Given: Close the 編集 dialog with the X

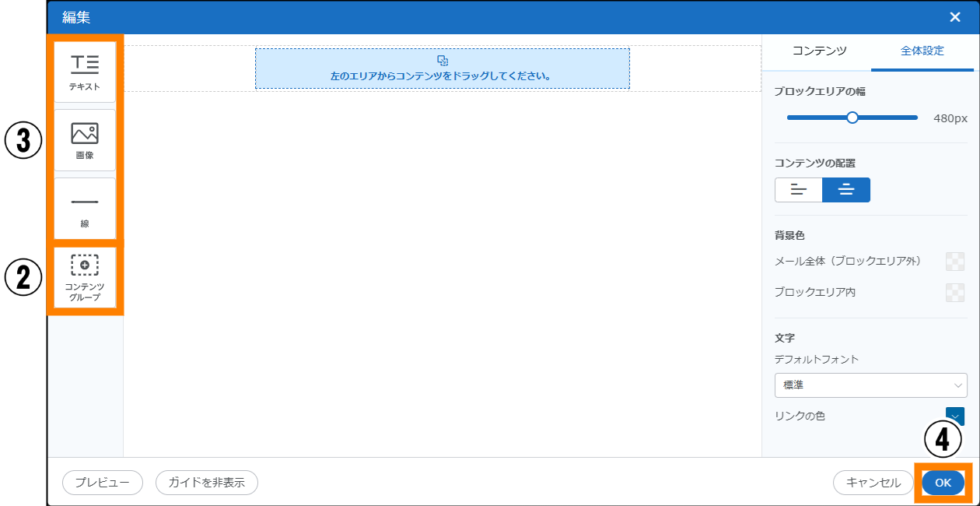Looking at the screenshot, I should [955, 17].
